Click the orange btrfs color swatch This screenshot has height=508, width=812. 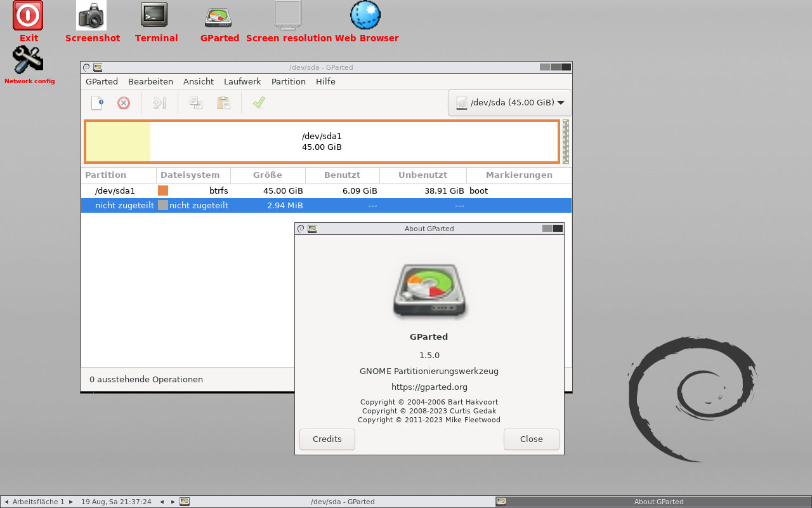point(163,190)
